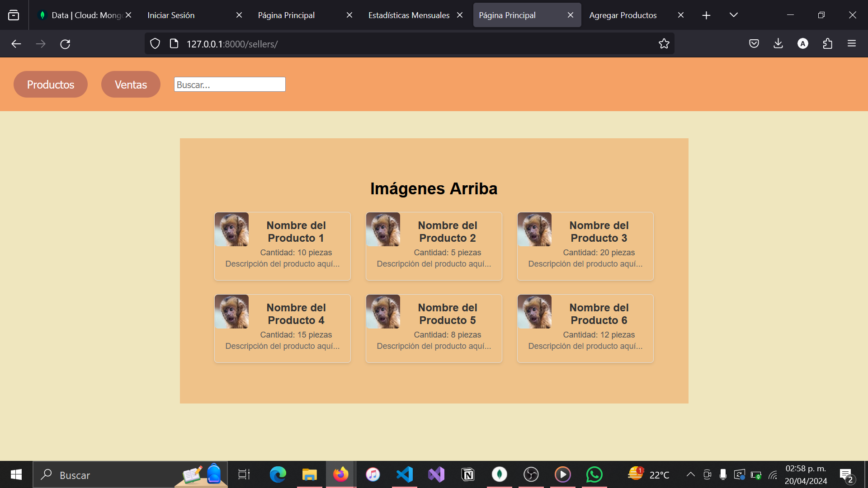Bookmark this page with the star icon
868x488 pixels.
pos(664,44)
